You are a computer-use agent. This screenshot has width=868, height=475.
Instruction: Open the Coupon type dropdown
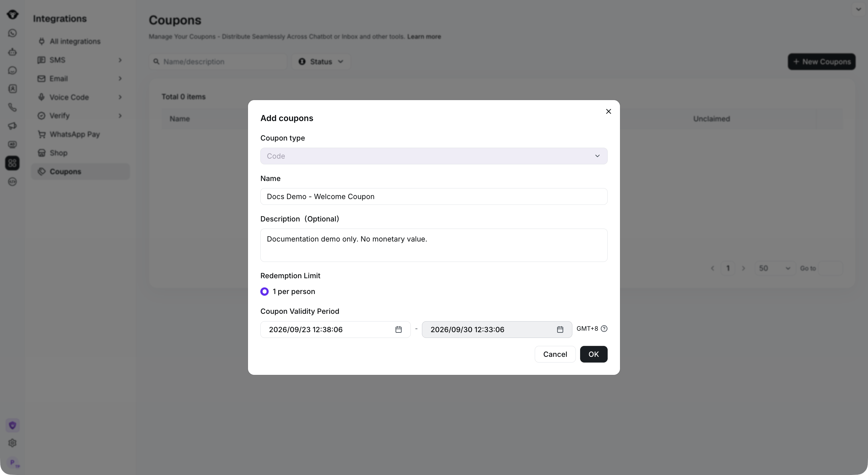point(434,156)
